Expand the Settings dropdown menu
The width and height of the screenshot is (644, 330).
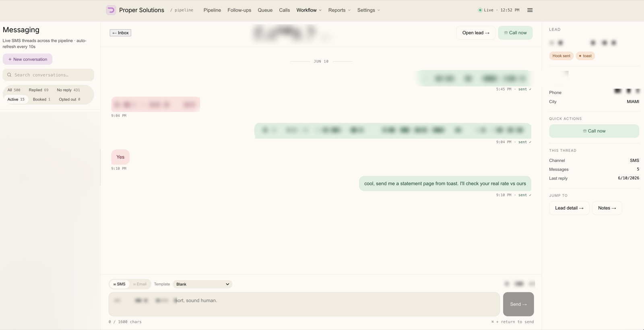pyautogui.click(x=368, y=10)
